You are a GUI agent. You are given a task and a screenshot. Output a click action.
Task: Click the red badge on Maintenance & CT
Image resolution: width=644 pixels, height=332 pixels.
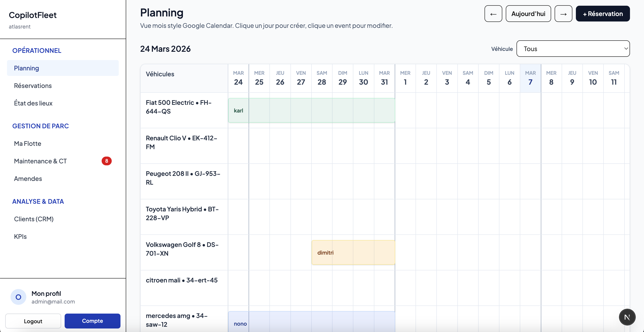point(107,161)
